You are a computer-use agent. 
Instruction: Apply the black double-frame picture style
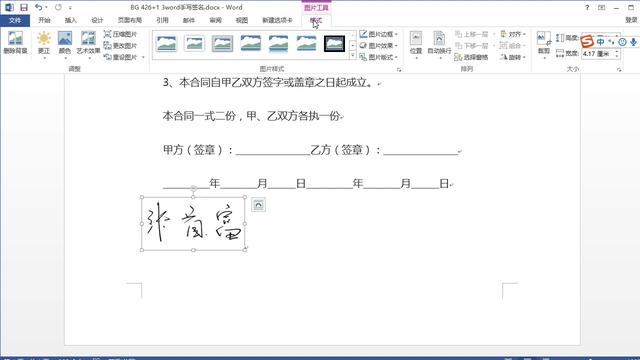click(x=334, y=44)
